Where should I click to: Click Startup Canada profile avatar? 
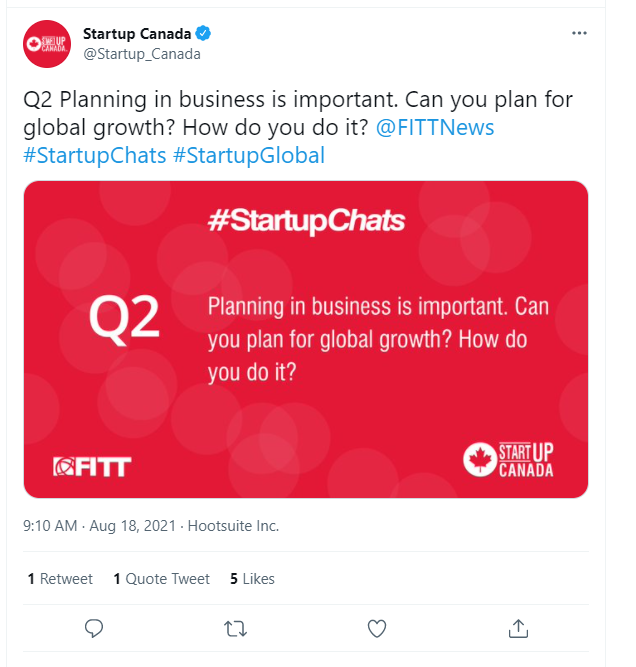tap(47, 44)
